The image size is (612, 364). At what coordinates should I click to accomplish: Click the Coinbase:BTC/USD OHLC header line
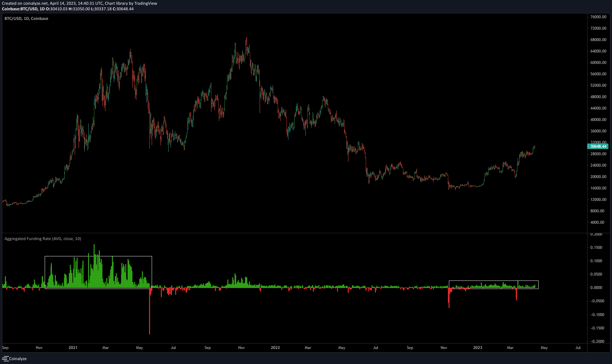point(68,9)
